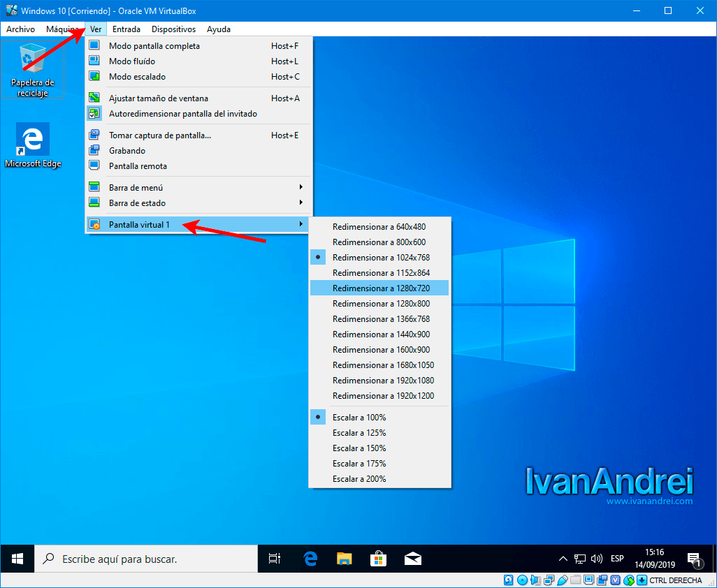Show hidden icons in guest system tray

(563, 558)
